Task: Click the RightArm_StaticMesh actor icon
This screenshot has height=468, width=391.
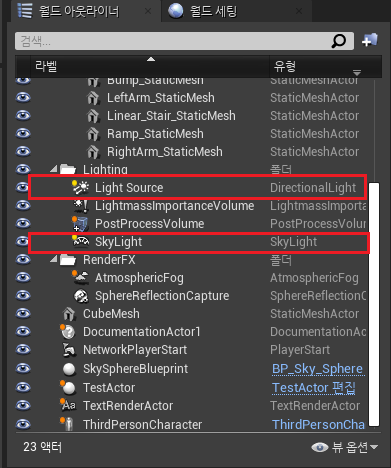Action: click(x=93, y=152)
